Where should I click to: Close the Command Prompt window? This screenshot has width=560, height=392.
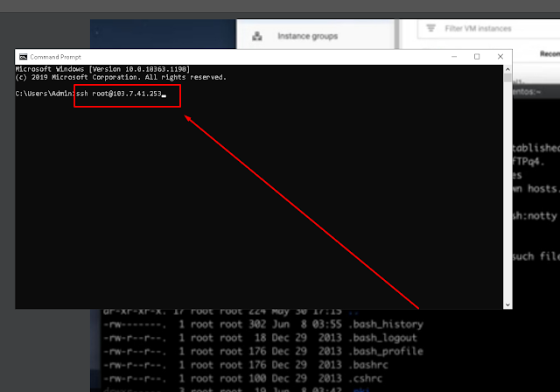point(500,57)
